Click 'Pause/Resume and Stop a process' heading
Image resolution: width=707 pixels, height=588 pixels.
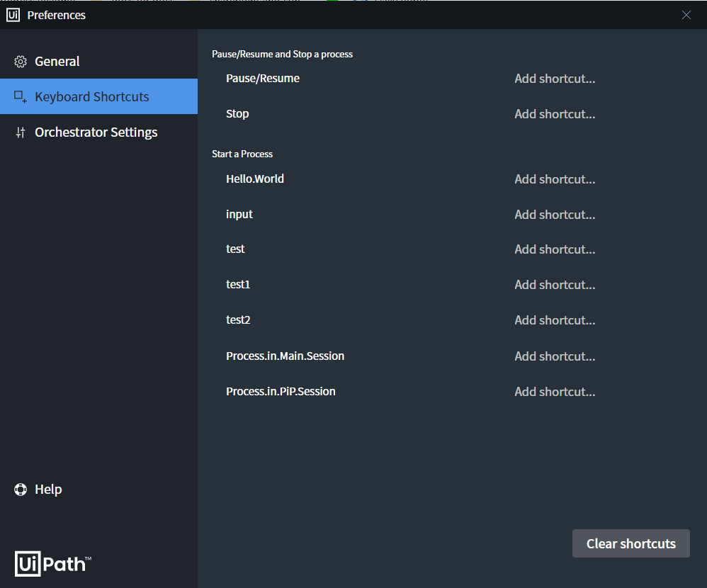(x=282, y=54)
